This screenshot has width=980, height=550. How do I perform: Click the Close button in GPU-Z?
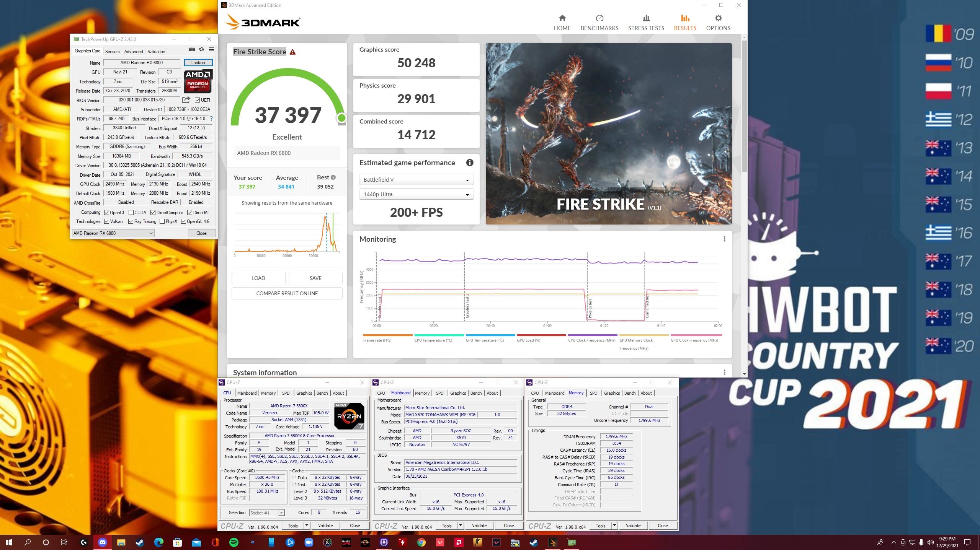coord(201,233)
